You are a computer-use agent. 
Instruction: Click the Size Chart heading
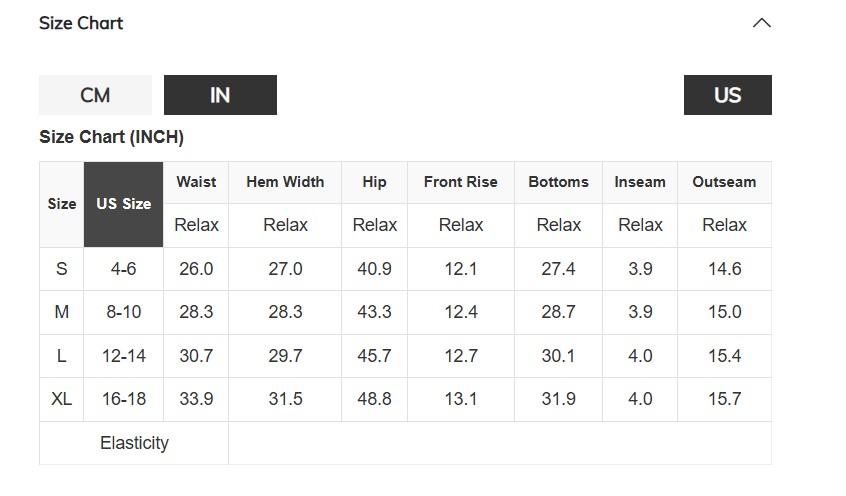pyautogui.click(x=81, y=23)
